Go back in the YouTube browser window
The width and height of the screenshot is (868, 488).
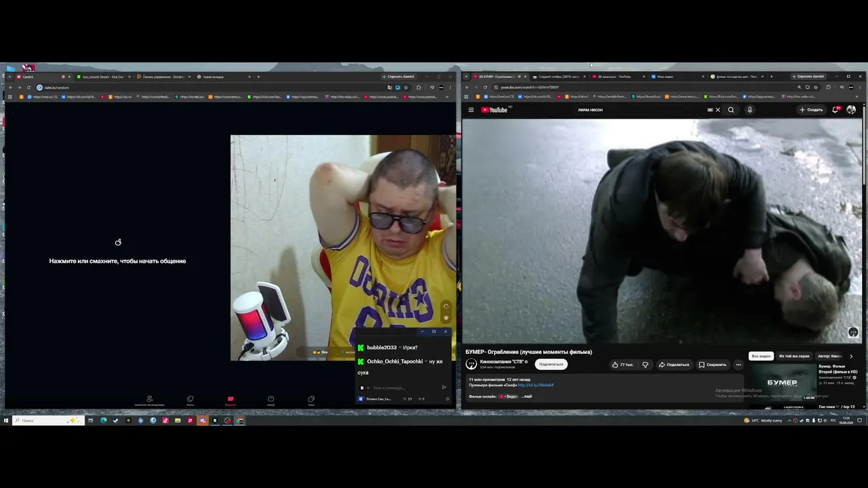pyautogui.click(x=468, y=87)
